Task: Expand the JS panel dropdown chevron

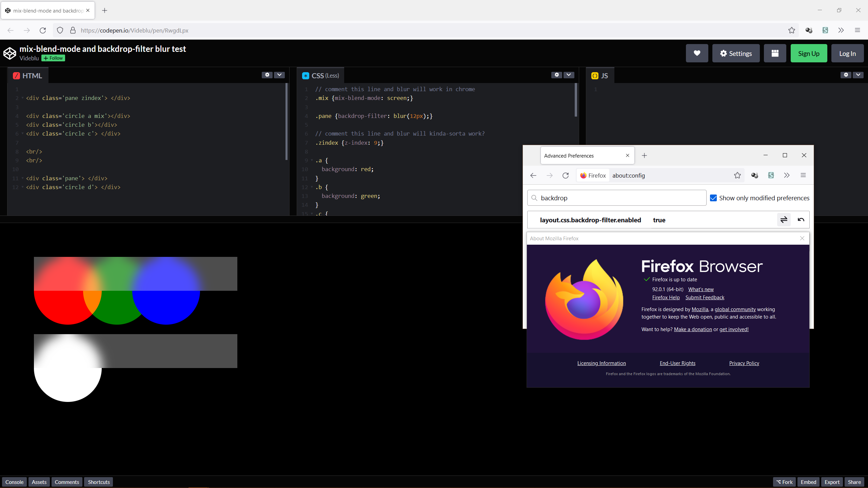Action: coord(858,75)
